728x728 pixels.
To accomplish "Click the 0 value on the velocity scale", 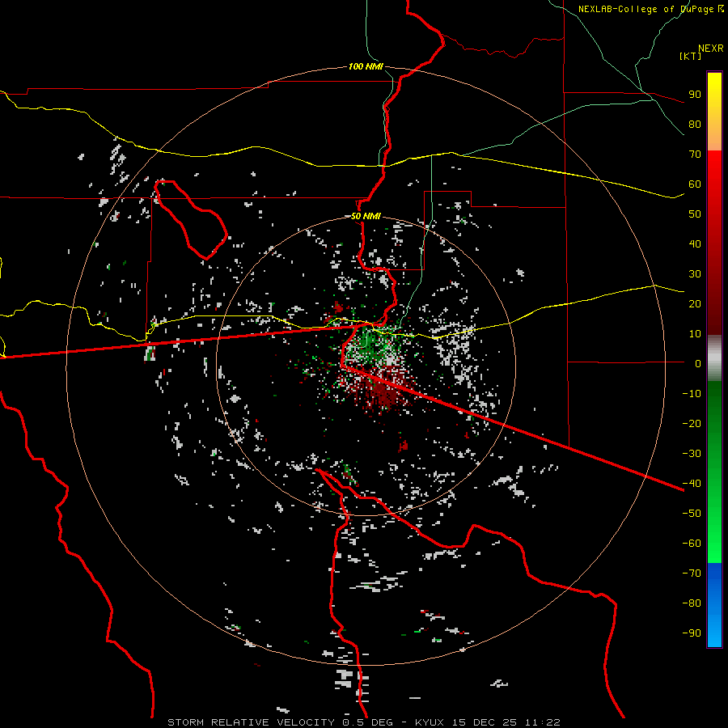I will [x=698, y=363].
